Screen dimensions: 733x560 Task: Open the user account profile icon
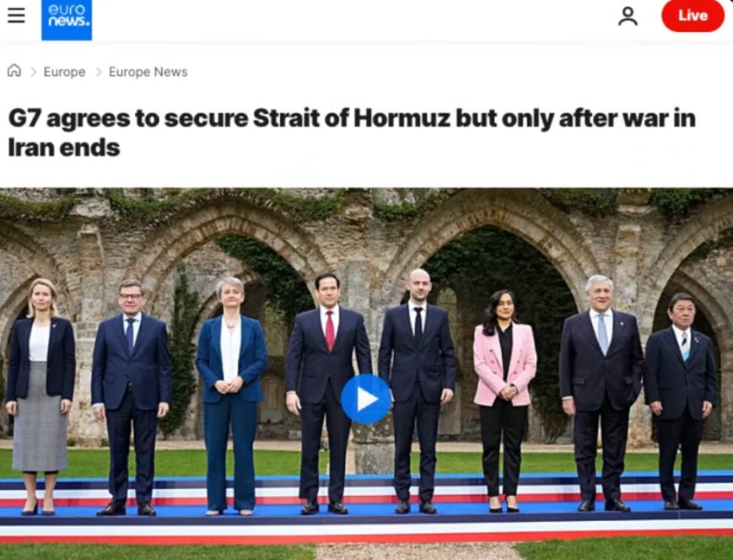tap(628, 16)
